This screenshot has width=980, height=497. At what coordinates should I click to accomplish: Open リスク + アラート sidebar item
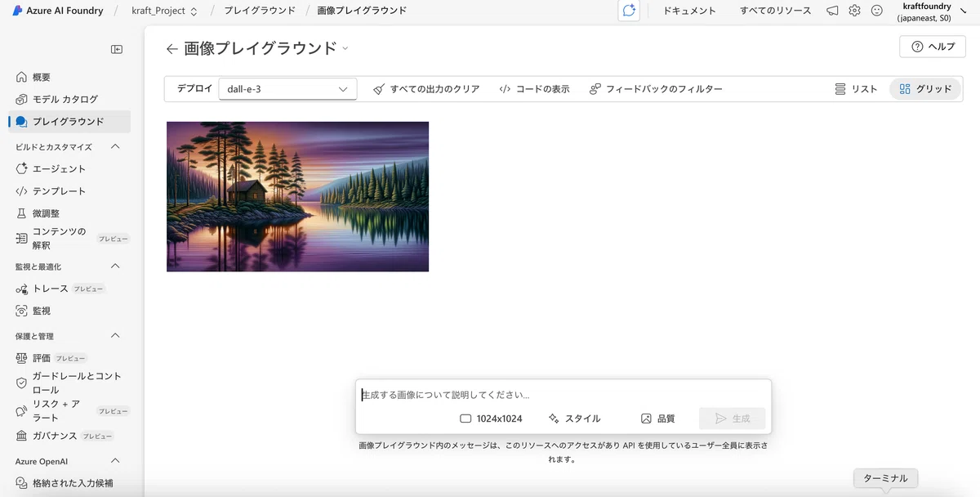69,410
